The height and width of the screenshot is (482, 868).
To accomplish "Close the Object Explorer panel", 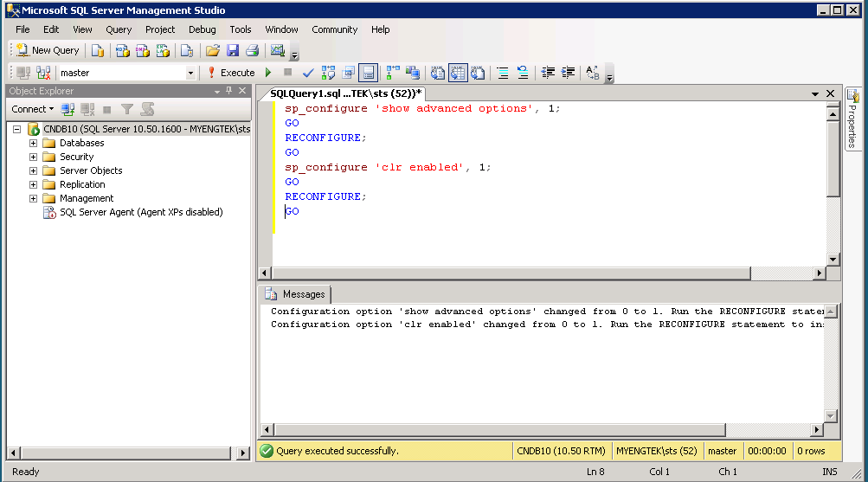I will tap(242, 91).
